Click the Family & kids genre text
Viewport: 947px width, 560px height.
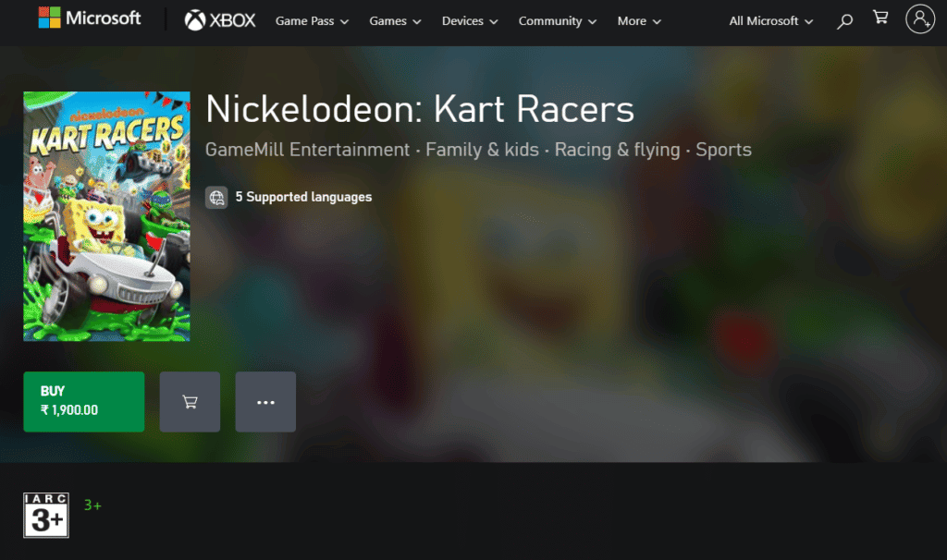tap(482, 150)
